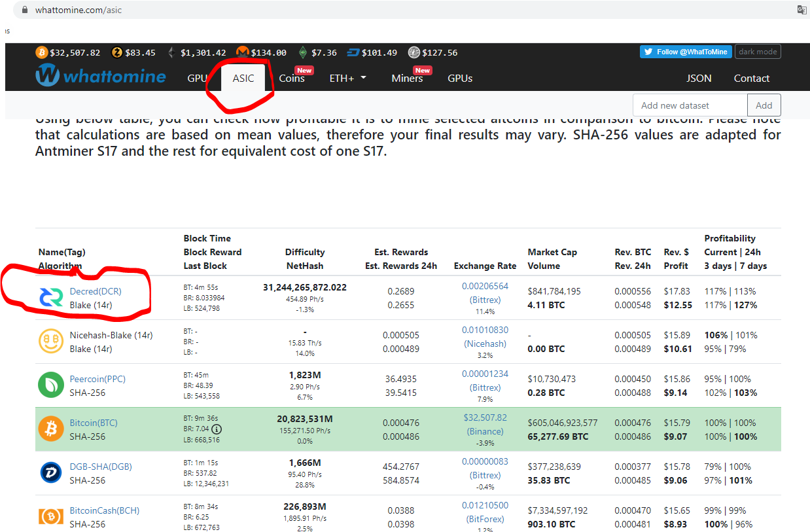Image resolution: width=810 pixels, height=532 pixels.
Task: Click the BitcoinCash logo icon
Action: (x=50, y=517)
